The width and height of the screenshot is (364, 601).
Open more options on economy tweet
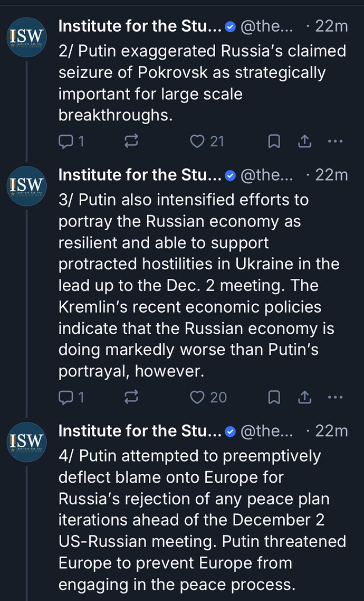(x=336, y=397)
